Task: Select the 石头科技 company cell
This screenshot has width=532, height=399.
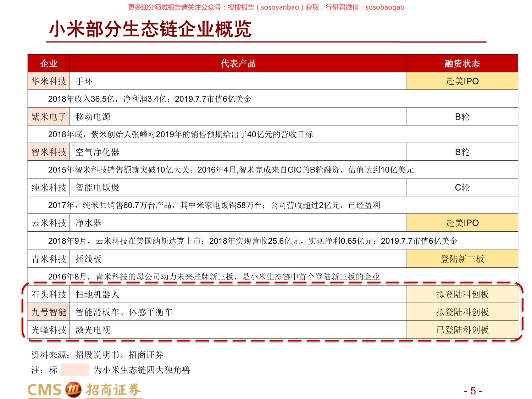Action: [x=49, y=294]
